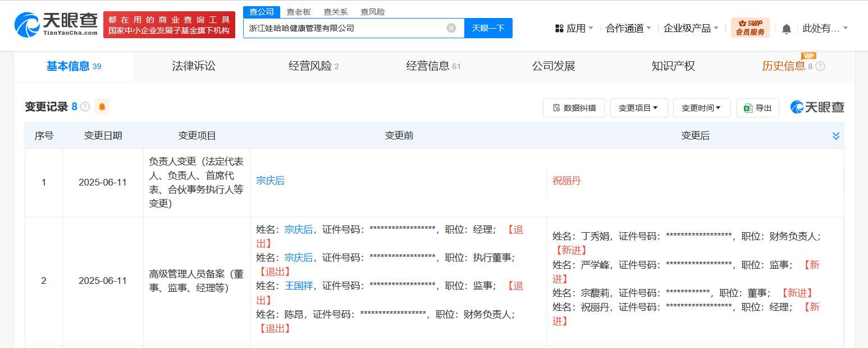The height and width of the screenshot is (348, 868).
Task: Switch to the 知识产权 tab
Action: 673,66
